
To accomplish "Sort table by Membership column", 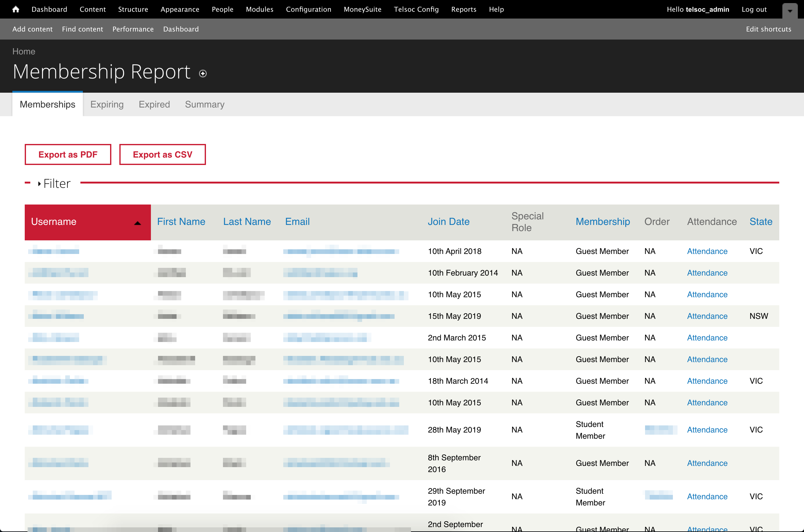I will tap(603, 222).
